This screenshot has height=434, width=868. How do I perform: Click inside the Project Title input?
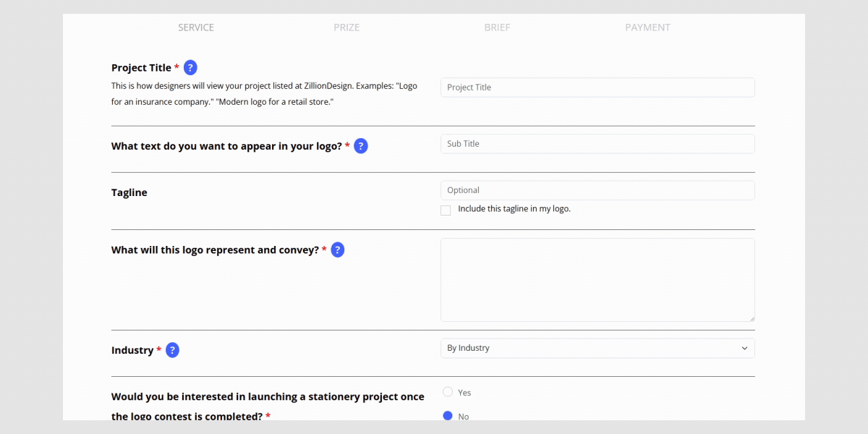[597, 87]
